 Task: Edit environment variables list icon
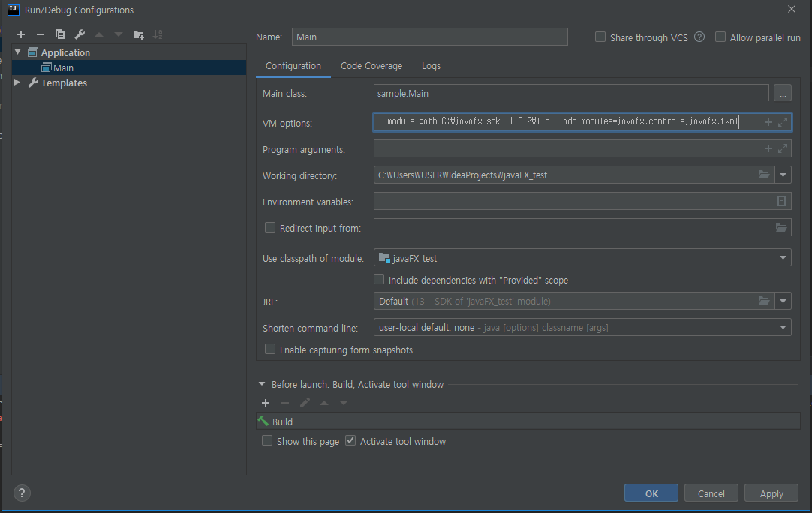click(781, 201)
